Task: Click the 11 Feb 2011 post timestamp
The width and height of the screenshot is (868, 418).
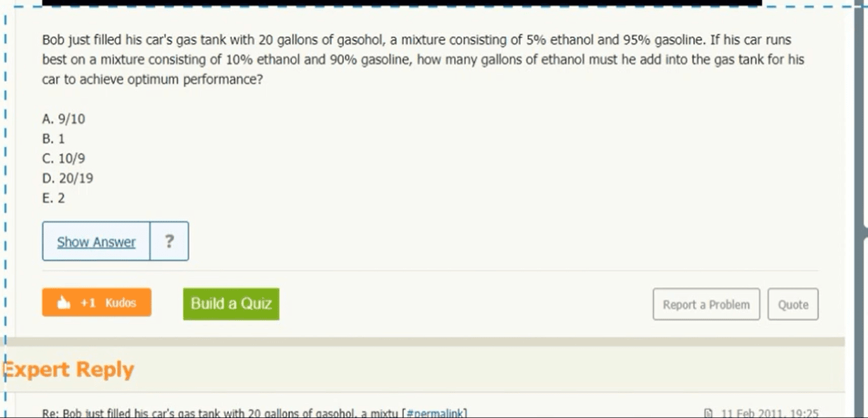Action: pos(769,413)
